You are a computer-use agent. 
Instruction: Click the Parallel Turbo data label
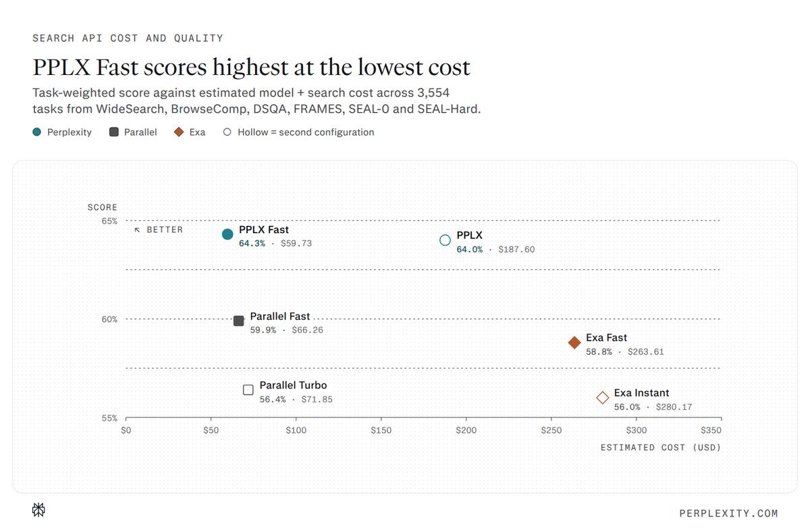click(296, 392)
